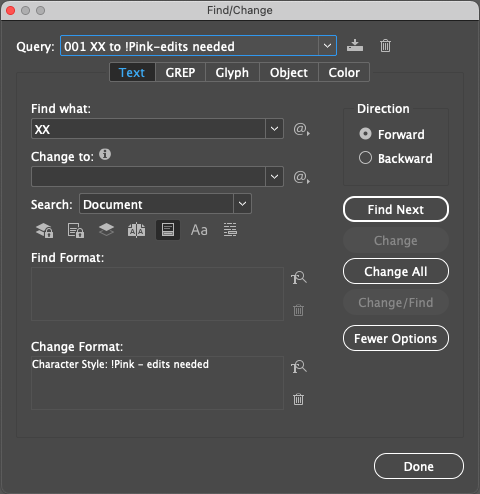The width and height of the screenshot is (480, 494).
Task: Click the Change All button
Action: pos(396,271)
